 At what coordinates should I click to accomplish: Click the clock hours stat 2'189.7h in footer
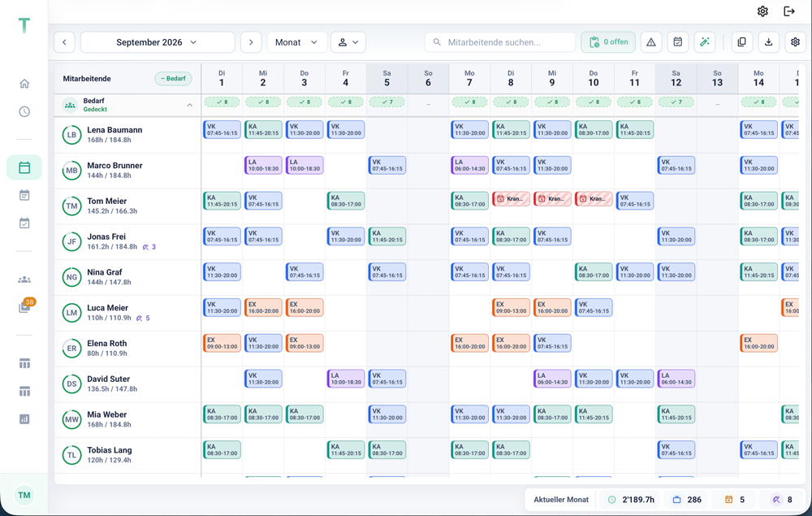pyautogui.click(x=631, y=500)
